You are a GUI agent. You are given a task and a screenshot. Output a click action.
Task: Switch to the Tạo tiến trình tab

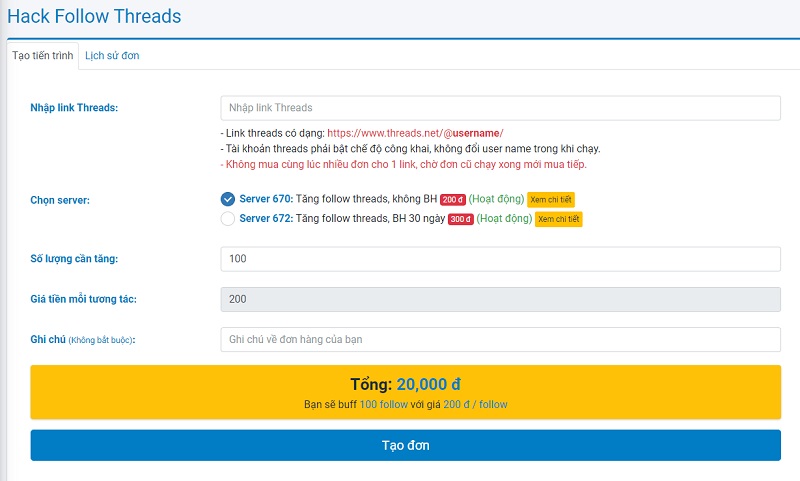(43, 56)
